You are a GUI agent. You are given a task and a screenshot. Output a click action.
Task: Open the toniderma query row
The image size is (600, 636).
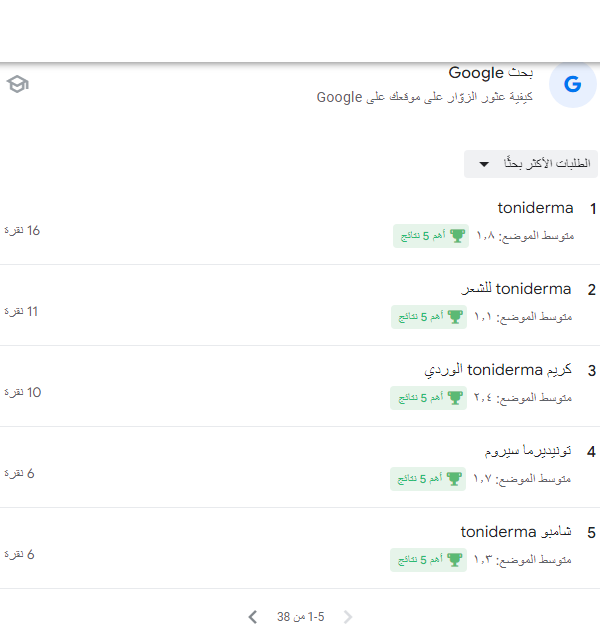(x=300, y=224)
